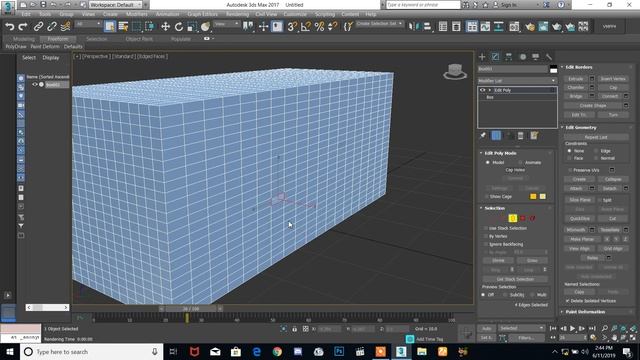
Task: Select the Animate radio button
Action: pos(520,162)
